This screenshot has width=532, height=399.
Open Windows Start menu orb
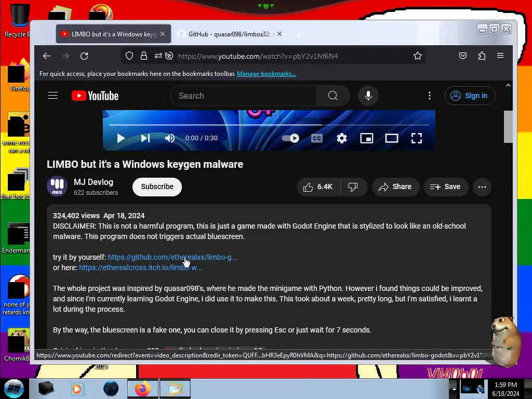(x=14, y=389)
